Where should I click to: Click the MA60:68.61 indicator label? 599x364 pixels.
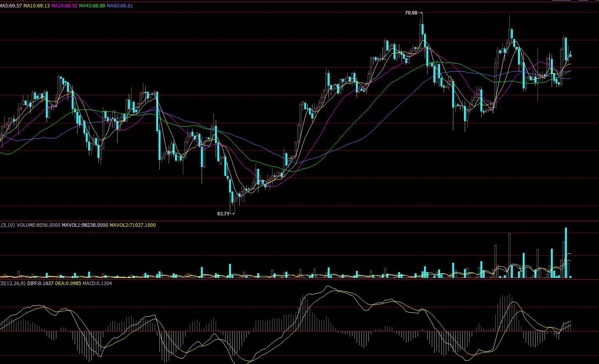click(120, 6)
